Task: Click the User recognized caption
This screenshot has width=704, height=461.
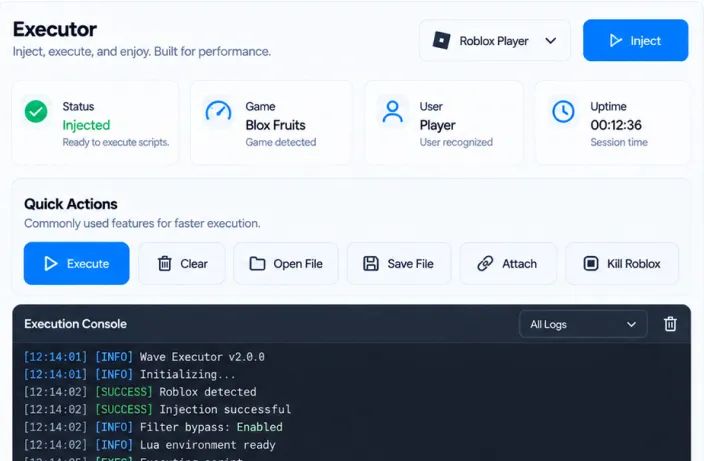Action: (x=456, y=142)
